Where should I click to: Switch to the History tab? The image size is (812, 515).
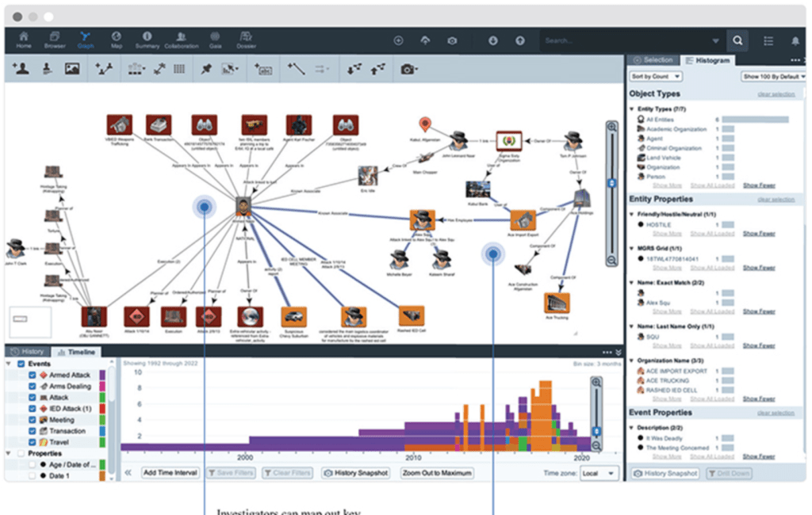[x=28, y=352]
